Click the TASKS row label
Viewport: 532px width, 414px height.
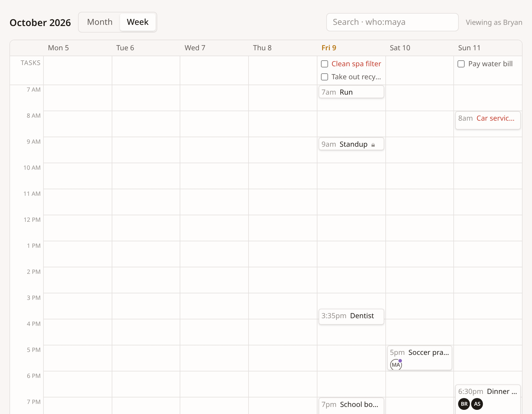click(30, 63)
